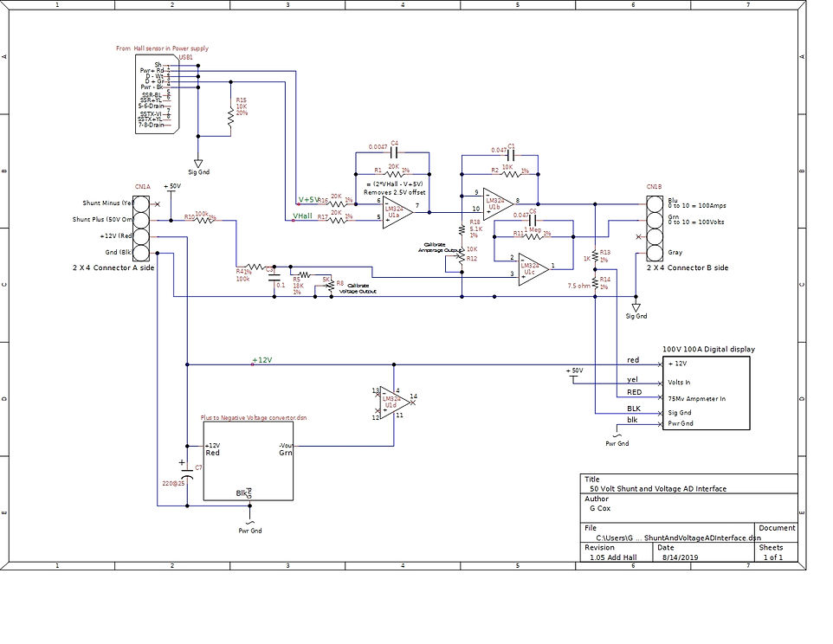Image resolution: width=833 pixels, height=644 pixels.
Task: Select the LM324 U1d op-amp symbol
Action: 395,402
